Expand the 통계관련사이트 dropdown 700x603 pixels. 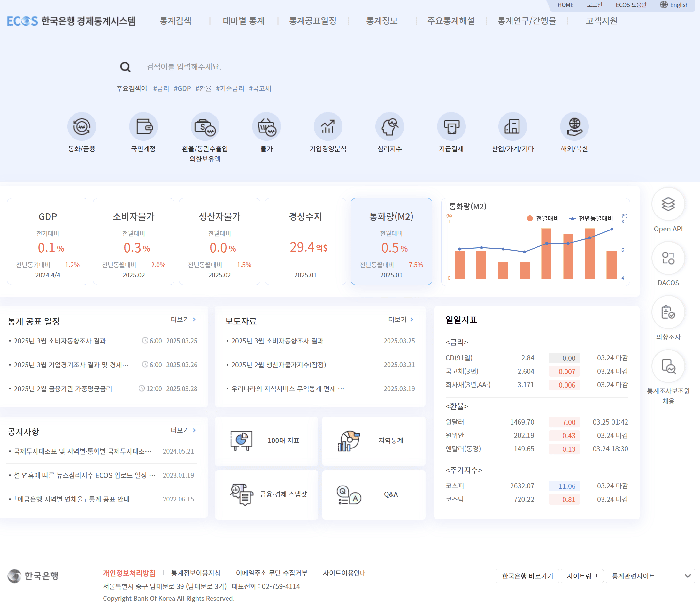(650, 576)
